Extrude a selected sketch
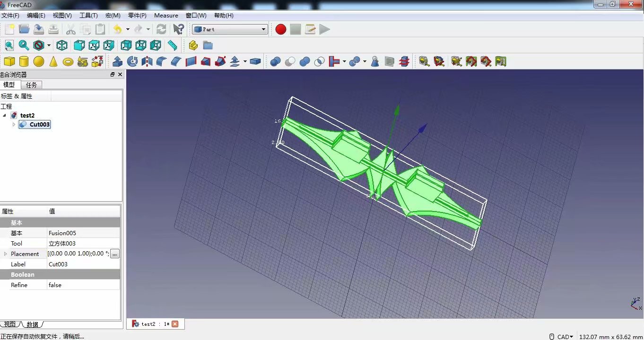The image size is (644, 340). tap(118, 61)
